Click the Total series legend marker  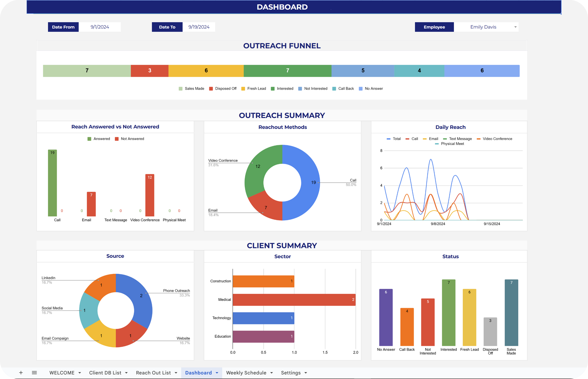click(x=389, y=139)
